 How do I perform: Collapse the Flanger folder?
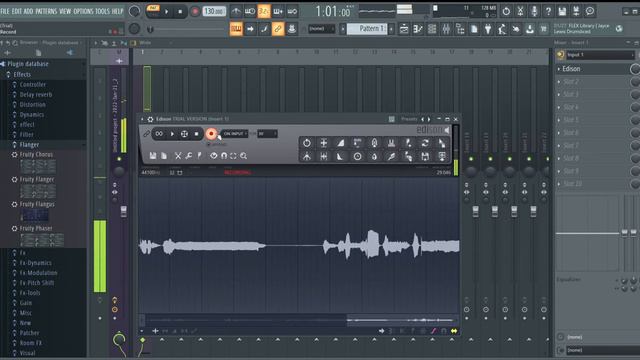pyautogui.click(x=29, y=144)
